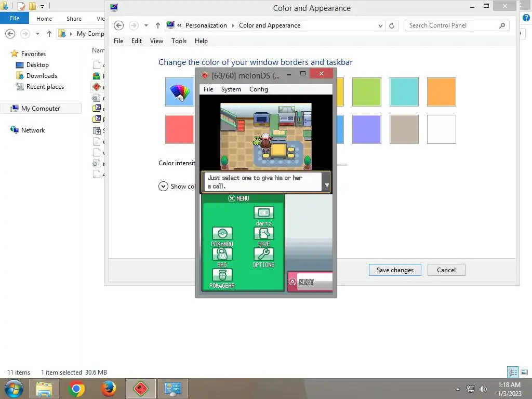Click search magnifier icon in Control Panel

[502, 25]
